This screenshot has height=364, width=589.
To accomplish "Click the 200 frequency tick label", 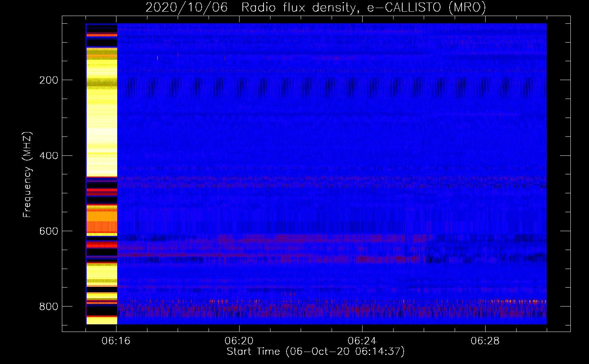I will pyautogui.click(x=49, y=80).
